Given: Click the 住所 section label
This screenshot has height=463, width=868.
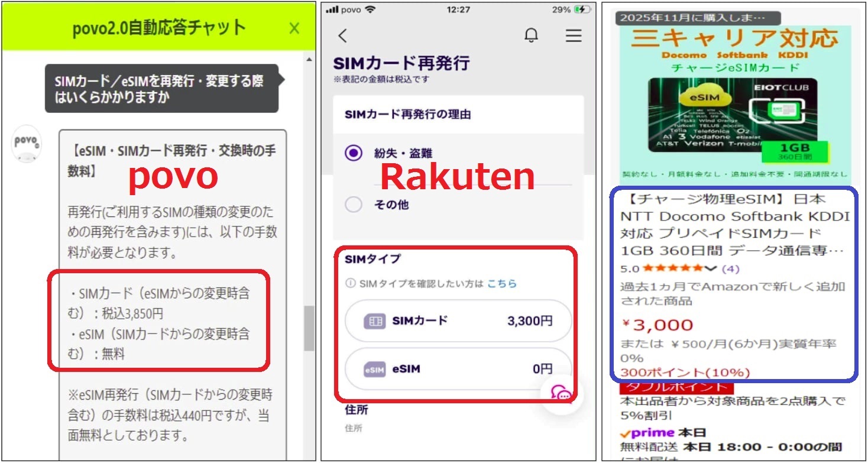Looking at the screenshot, I should coord(357,409).
